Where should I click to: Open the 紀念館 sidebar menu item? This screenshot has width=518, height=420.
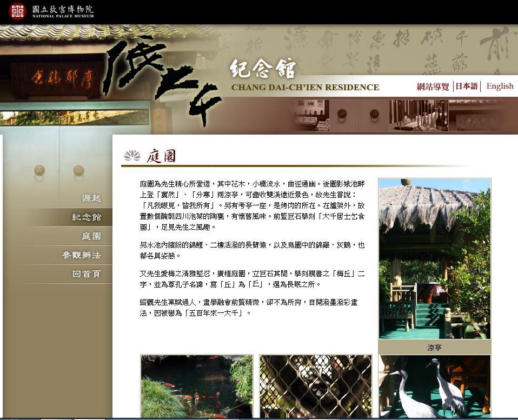click(87, 217)
